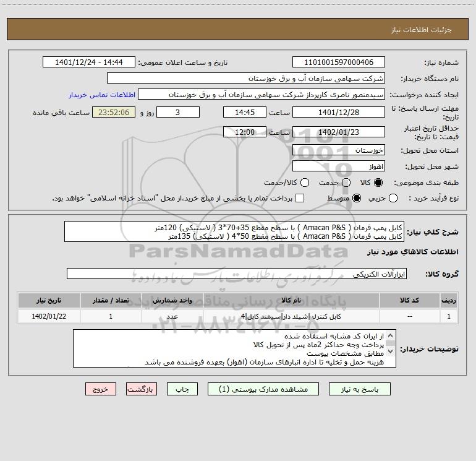
Task: Click the response deadline date 1401/12/28
Action: coord(339,112)
